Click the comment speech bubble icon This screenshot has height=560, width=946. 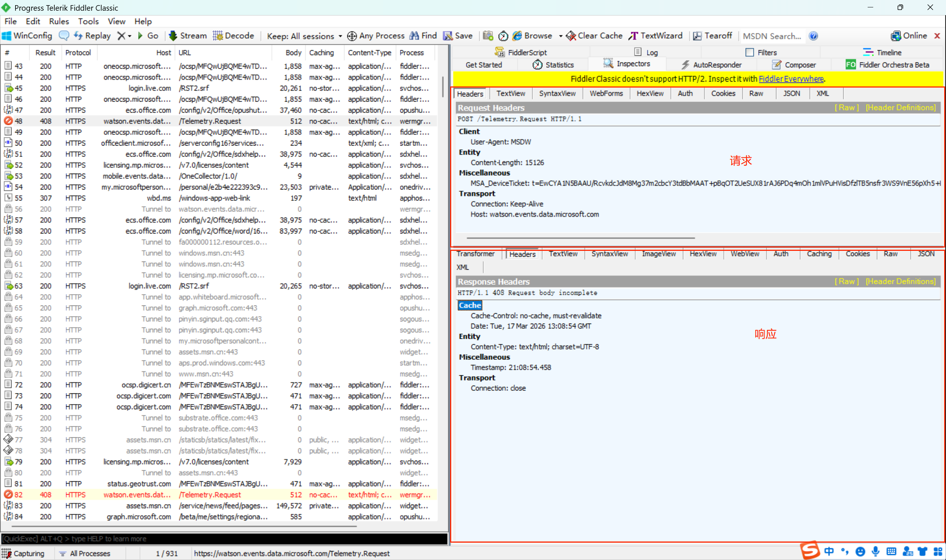64,36
